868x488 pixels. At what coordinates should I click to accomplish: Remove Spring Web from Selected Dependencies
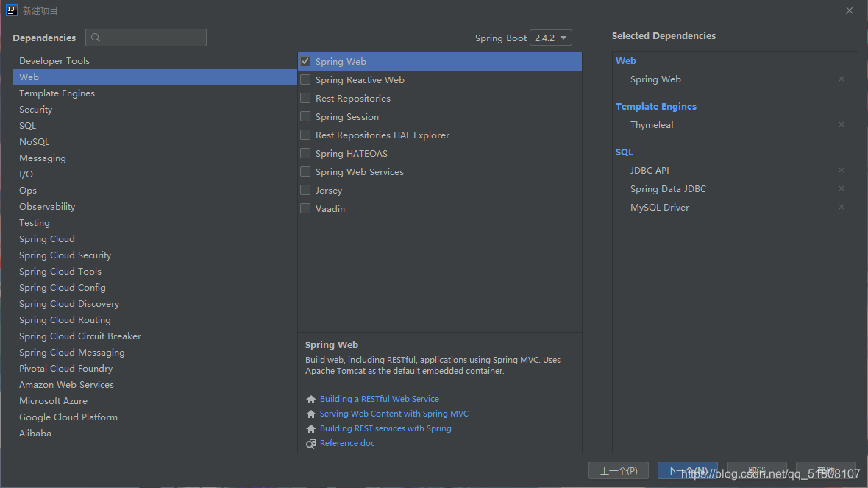841,79
